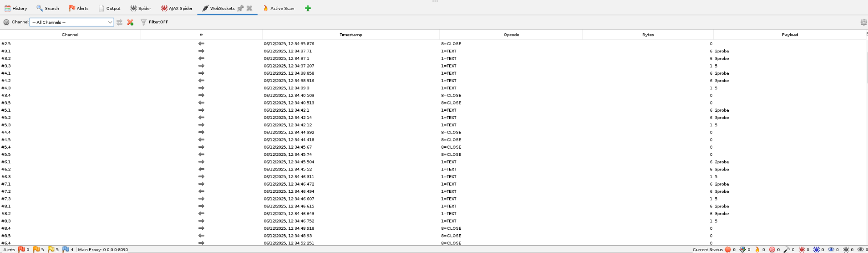
Task: Select message row #4.2
Action: (433, 81)
